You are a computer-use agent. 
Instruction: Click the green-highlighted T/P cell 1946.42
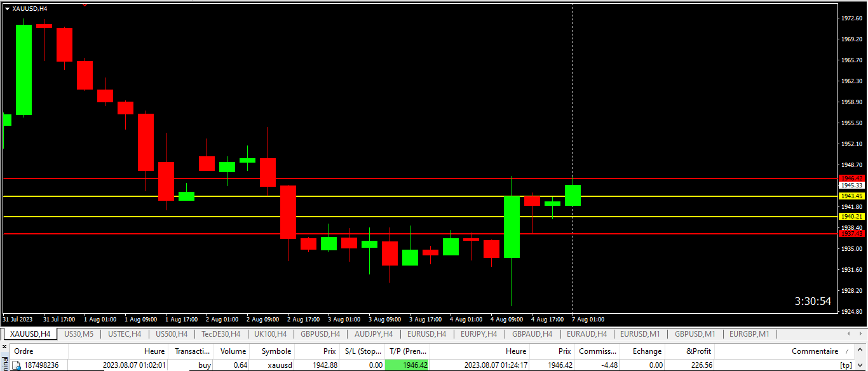pyautogui.click(x=407, y=365)
